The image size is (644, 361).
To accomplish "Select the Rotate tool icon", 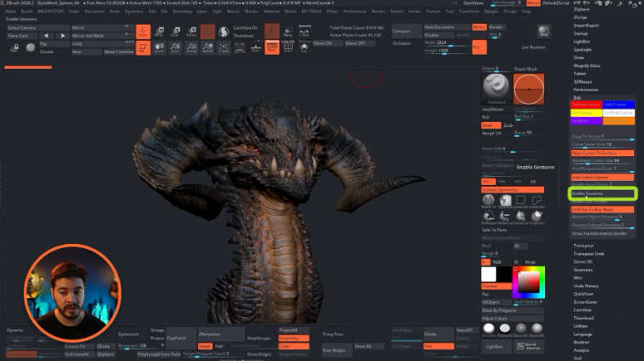I will (191, 32).
